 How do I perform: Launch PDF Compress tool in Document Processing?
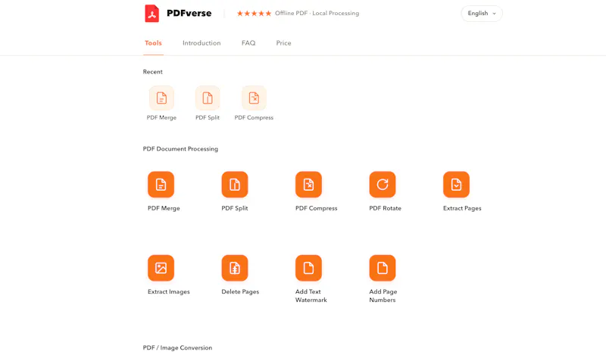point(308,185)
